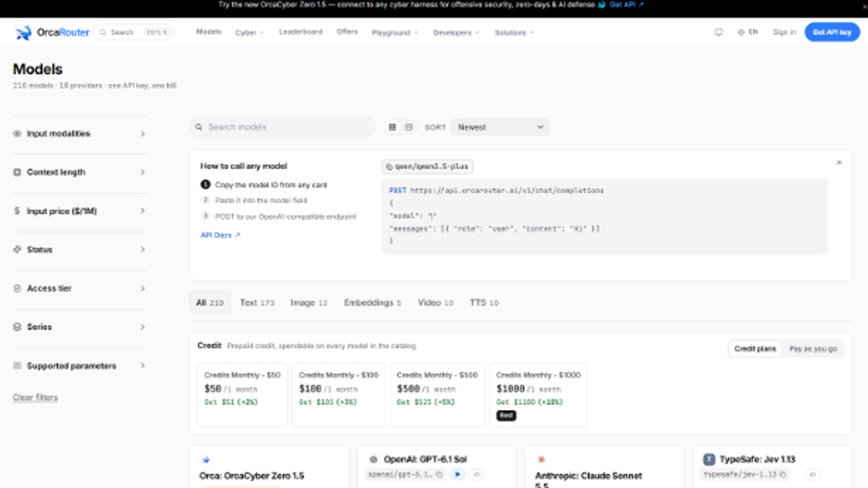Select the Video 10 tab
The height and width of the screenshot is (488, 868).
tap(436, 303)
